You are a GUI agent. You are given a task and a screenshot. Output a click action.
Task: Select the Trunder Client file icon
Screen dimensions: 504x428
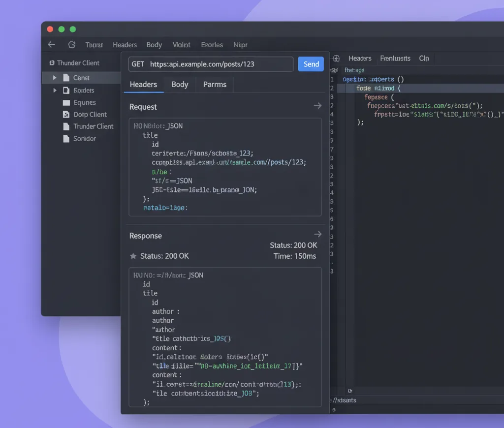pos(66,126)
